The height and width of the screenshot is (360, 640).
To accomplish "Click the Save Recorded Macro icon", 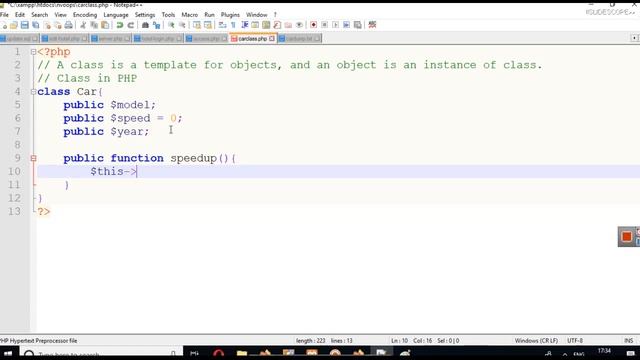I will [x=358, y=25].
